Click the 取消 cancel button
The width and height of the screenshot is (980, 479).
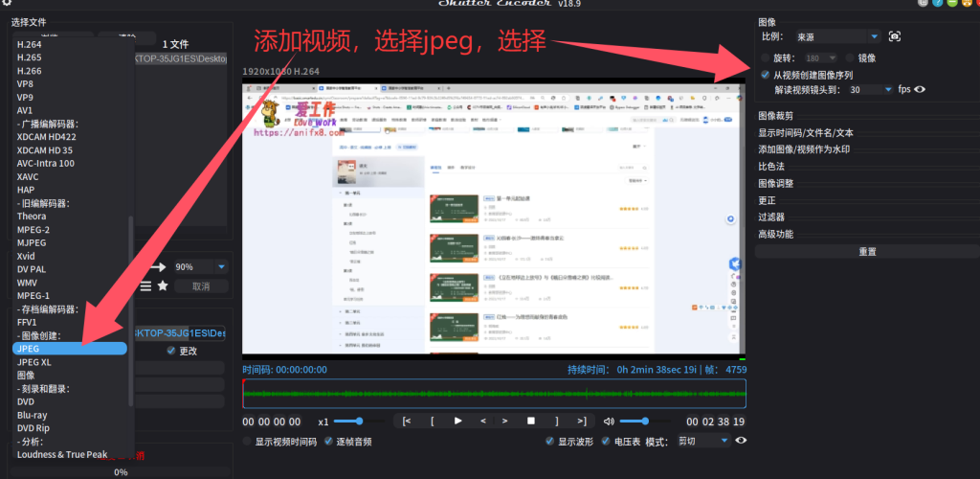[x=201, y=286]
